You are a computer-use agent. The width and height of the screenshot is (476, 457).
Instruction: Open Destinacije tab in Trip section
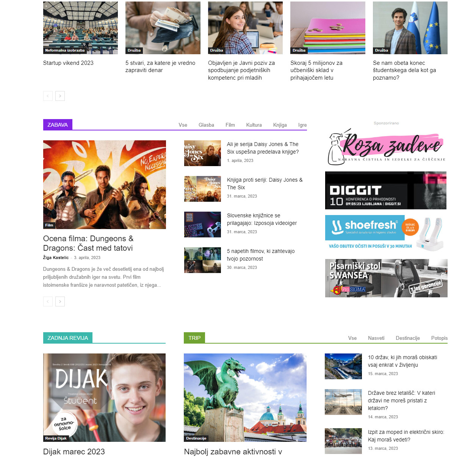[x=408, y=338]
